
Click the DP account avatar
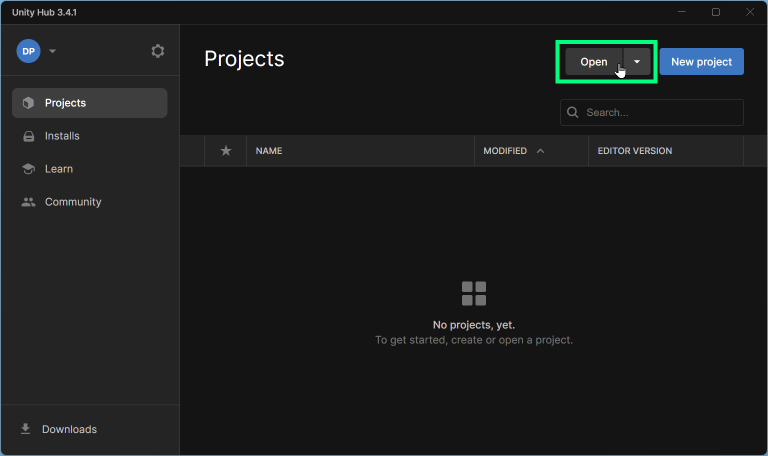point(29,51)
